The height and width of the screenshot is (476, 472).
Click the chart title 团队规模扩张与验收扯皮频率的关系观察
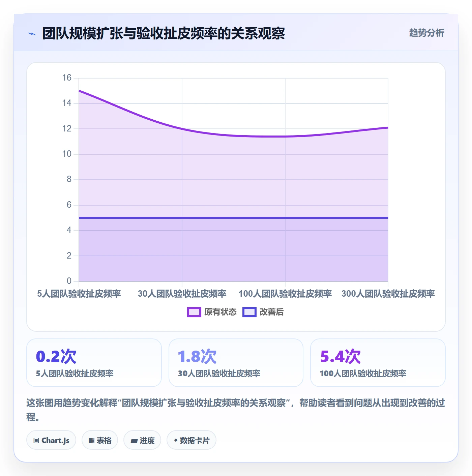(x=164, y=33)
